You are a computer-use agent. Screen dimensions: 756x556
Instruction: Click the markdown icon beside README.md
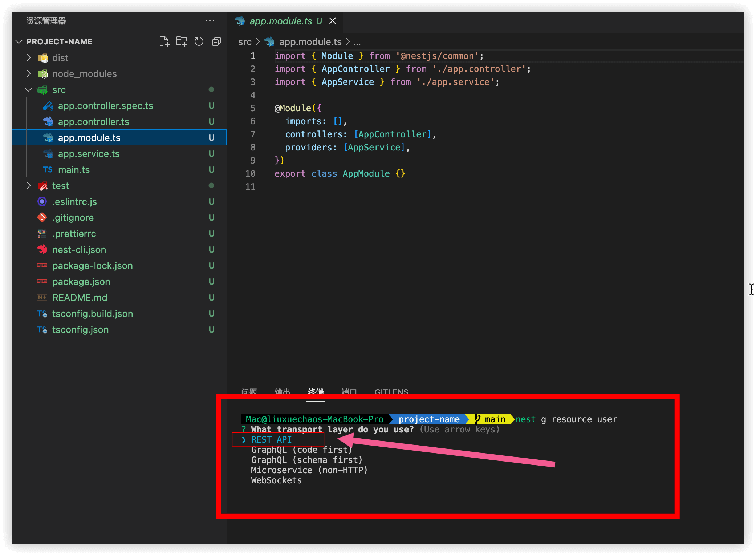tap(42, 297)
